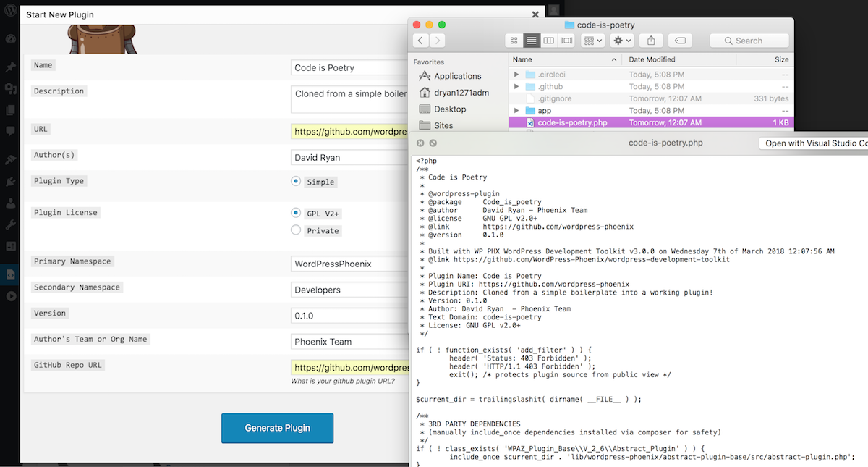Click the Quick Look full screen icon

click(x=433, y=143)
